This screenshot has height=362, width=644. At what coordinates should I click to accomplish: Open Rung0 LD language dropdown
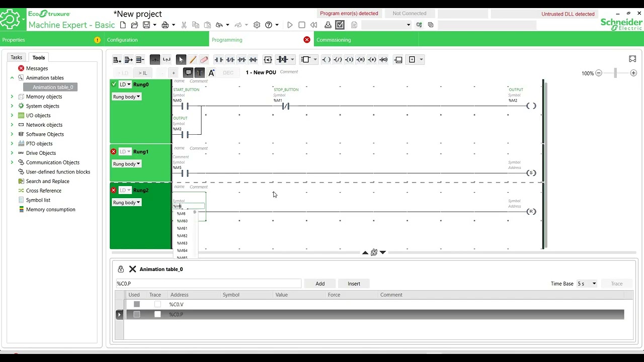(125, 84)
